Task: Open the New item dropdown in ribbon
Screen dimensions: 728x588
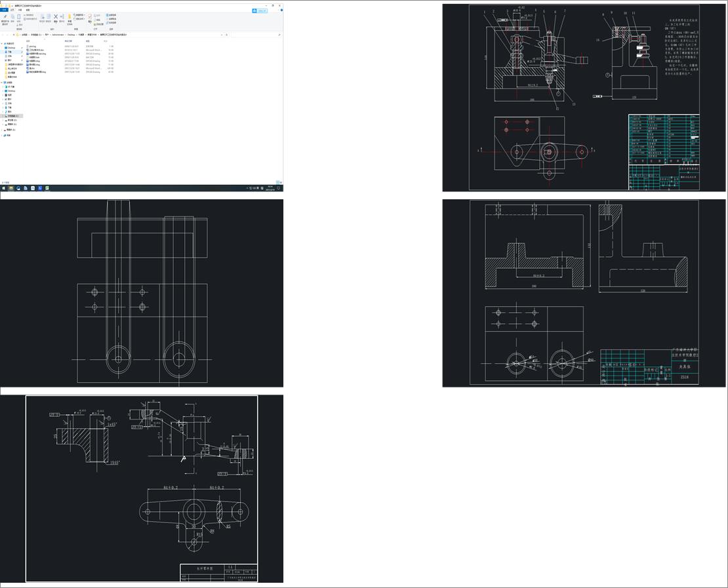Action: pyautogui.click(x=79, y=15)
